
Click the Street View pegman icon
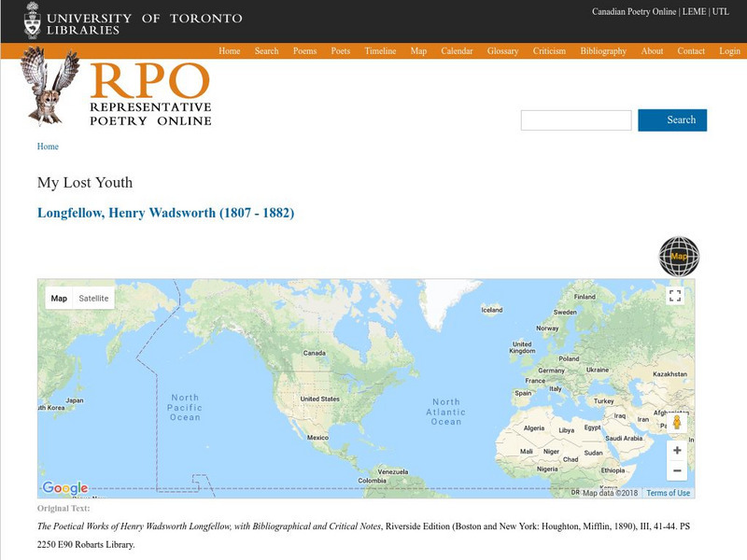(x=676, y=423)
